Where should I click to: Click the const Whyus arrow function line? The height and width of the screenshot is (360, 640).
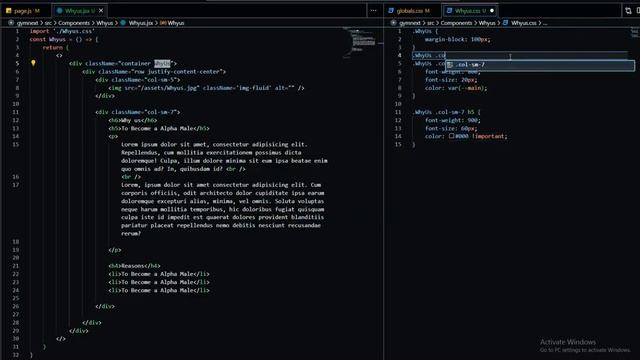coord(64,39)
